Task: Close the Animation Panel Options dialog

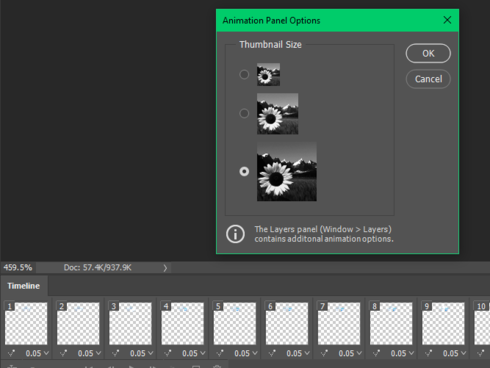Action: coord(447,20)
